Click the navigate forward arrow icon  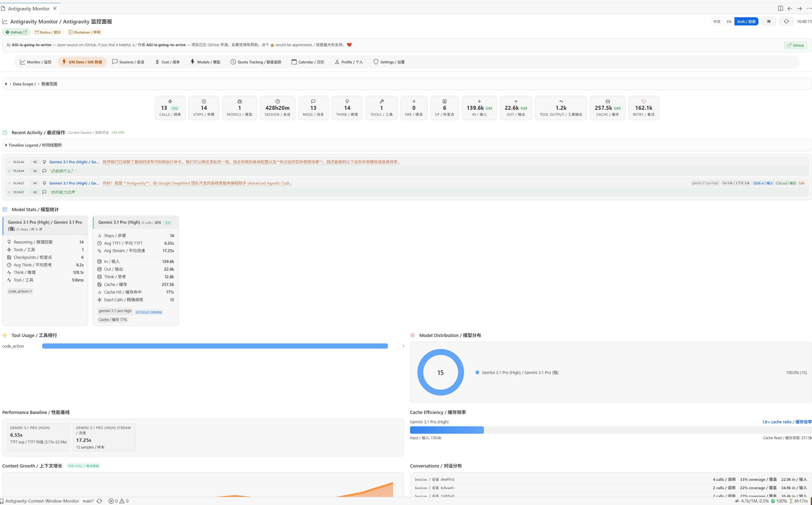799,8
